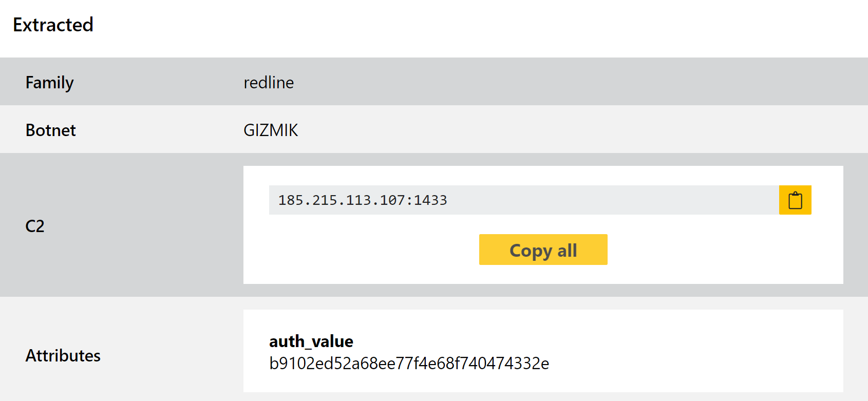Select the auth_value hash string
Viewport: 868px width, 401px height.
[409, 364]
